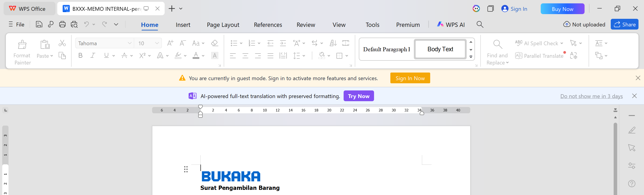Viewport: 644px width, 195px height.
Task: Close the guest mode notification bar
Action: 638,78
